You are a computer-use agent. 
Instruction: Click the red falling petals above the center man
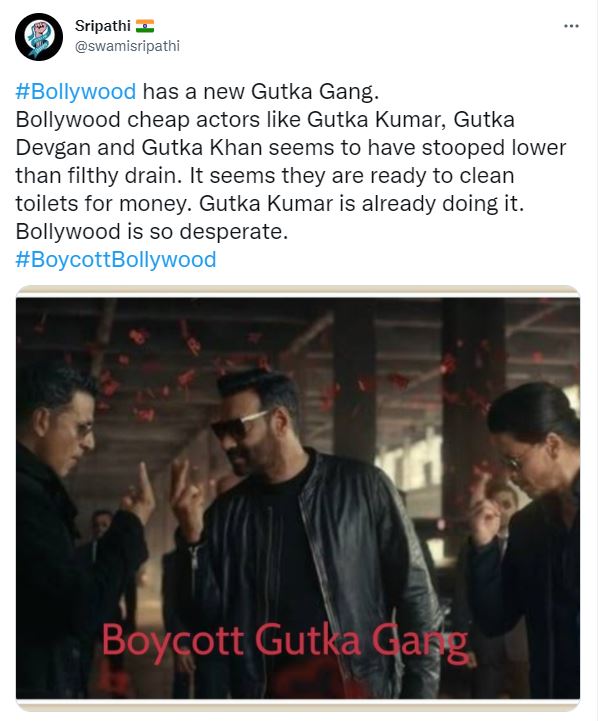coord(258,354)
